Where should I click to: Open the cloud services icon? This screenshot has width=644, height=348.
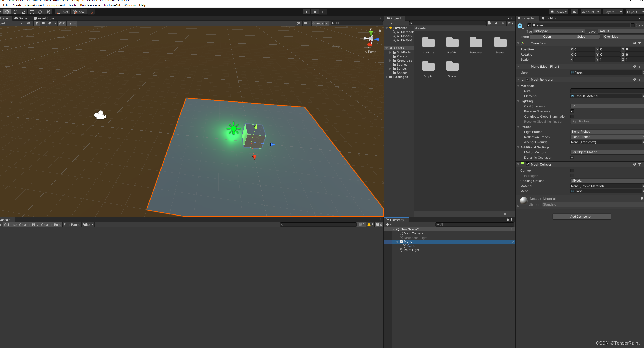tap(574, 12)
